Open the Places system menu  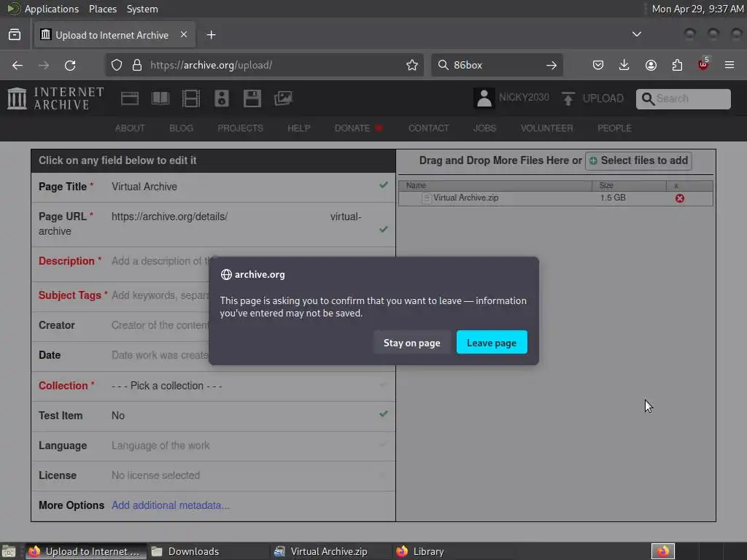coord(102,9)
